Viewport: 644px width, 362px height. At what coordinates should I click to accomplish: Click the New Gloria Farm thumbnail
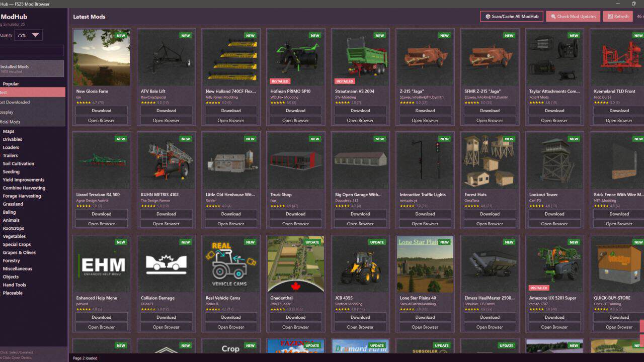click(x=102, y=57)
